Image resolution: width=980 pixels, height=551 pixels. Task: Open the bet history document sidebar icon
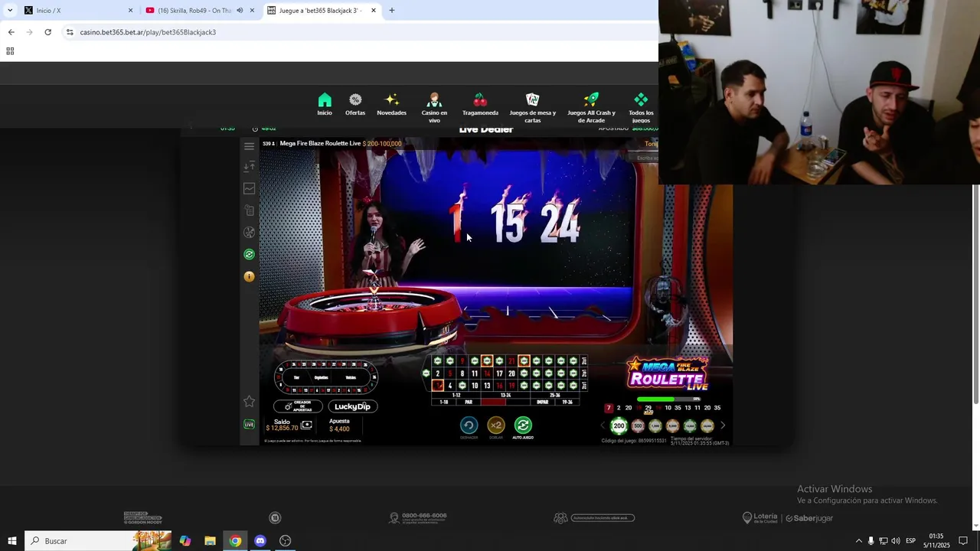[x=249, y=210]
